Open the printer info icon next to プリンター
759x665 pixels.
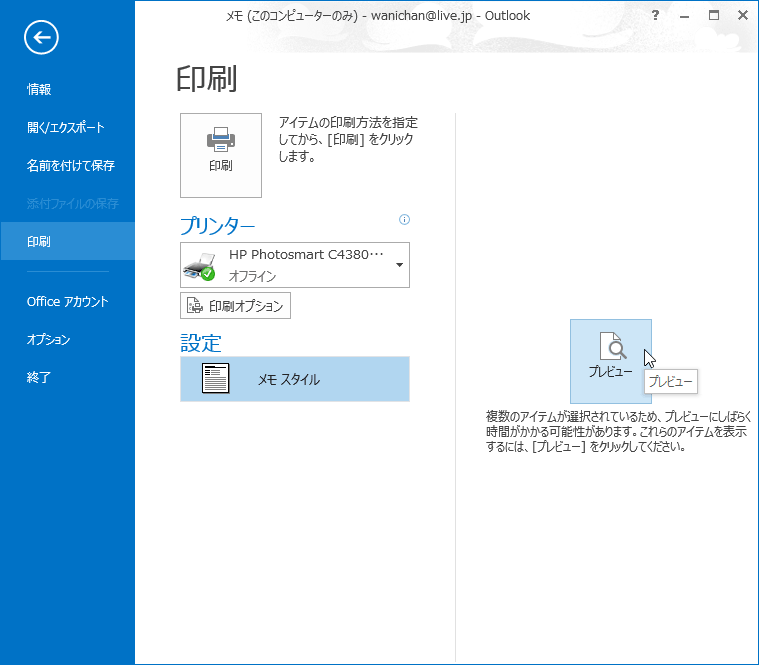pyautogui.click(x=404, y=220)
